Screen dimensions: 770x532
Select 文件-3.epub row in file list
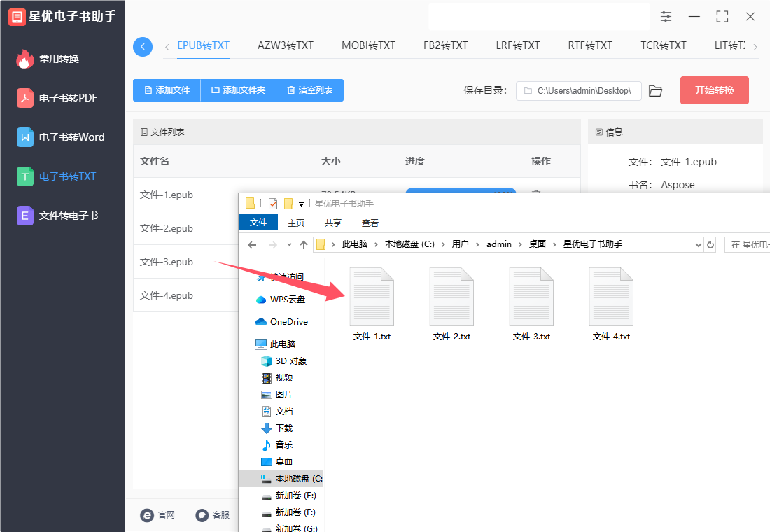pyautogui.click(x=185, y=262)
